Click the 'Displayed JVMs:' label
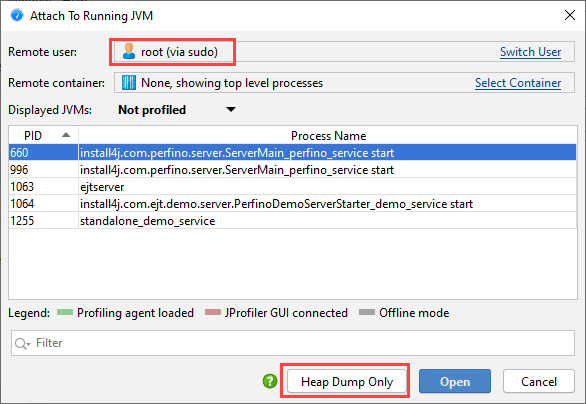The height and width of the screenshot is (404, 586). pyautogui.click(x=50, y=110)
